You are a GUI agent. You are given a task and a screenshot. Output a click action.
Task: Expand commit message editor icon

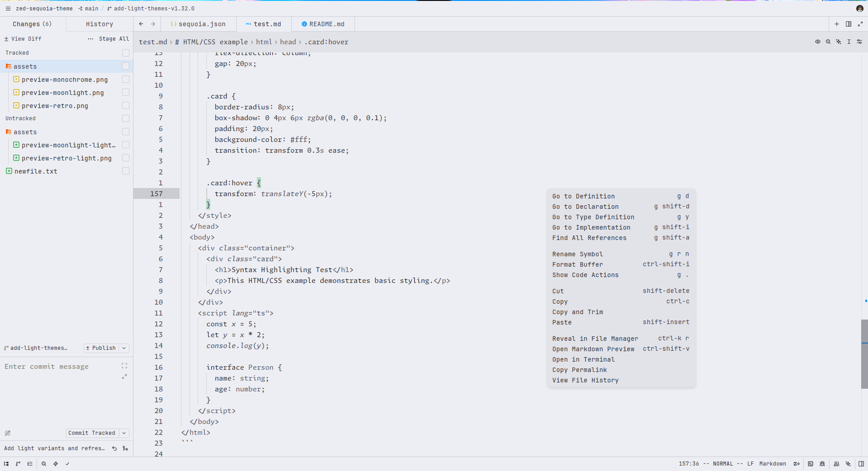click(124, 377)
